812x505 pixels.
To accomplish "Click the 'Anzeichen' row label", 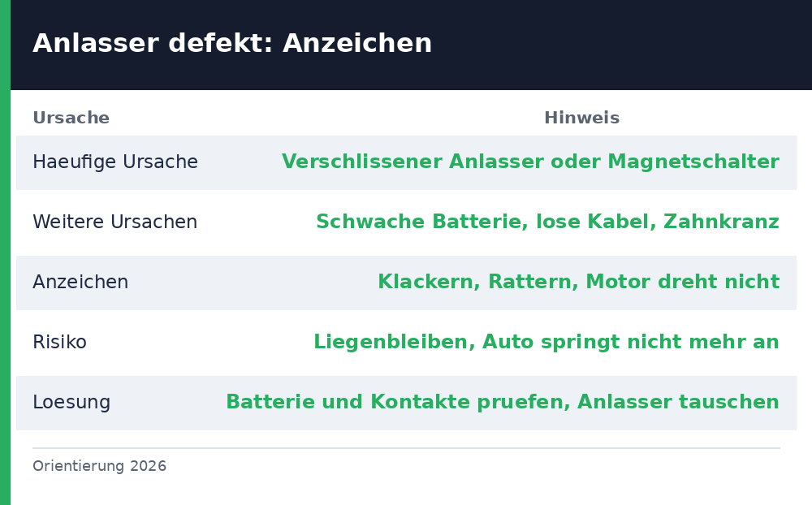I will tap(80, 282).
